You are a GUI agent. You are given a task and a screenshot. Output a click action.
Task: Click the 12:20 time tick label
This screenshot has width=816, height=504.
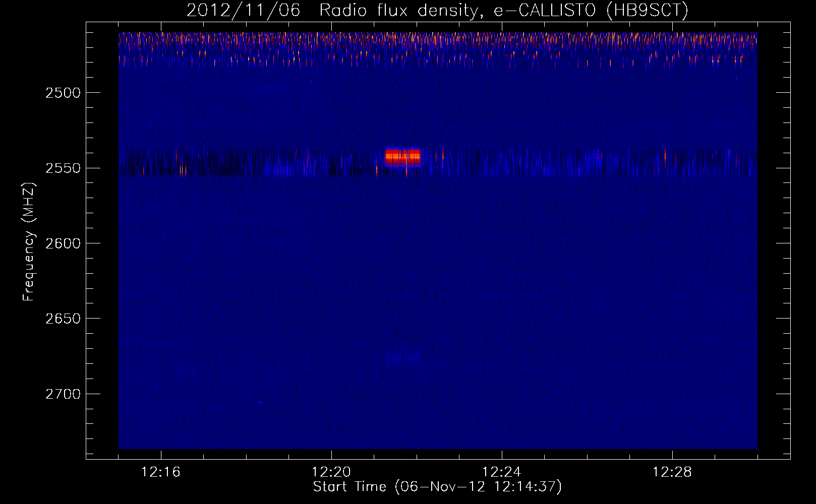(x=331, y=472)
